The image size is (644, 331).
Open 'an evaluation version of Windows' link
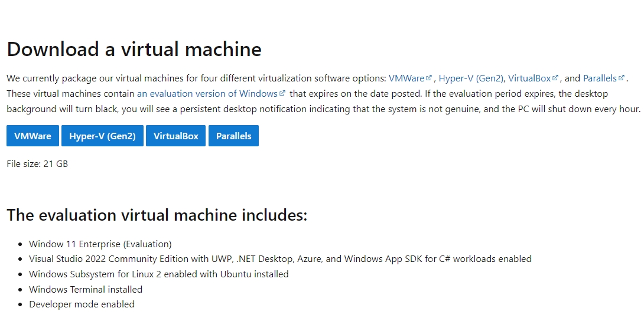[207, 93]
